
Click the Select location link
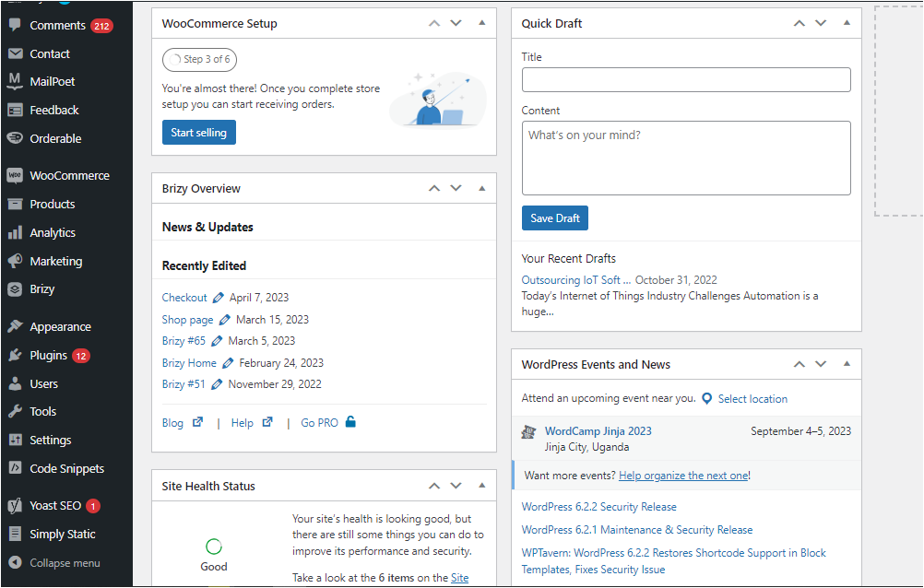pyautogui.click(x=752, y=399)
